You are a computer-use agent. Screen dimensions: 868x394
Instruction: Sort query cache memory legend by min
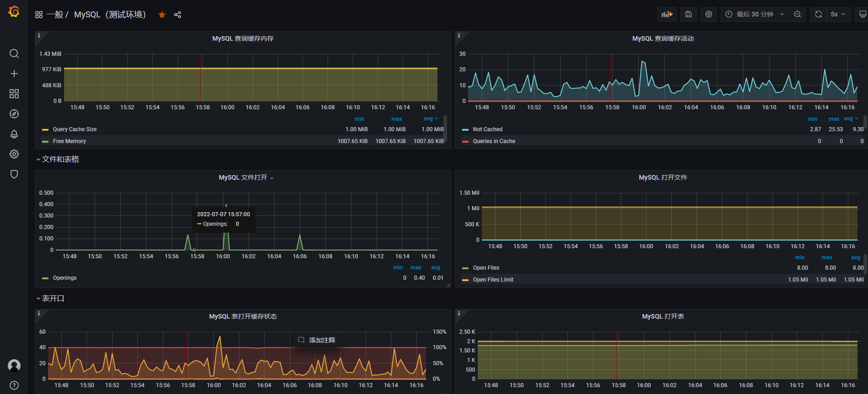[x=359, y=119]
